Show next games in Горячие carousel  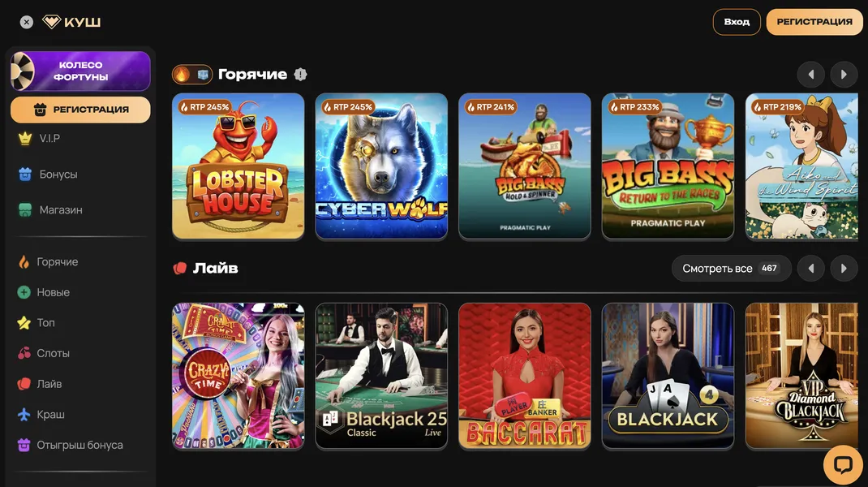tap(844, 74)
